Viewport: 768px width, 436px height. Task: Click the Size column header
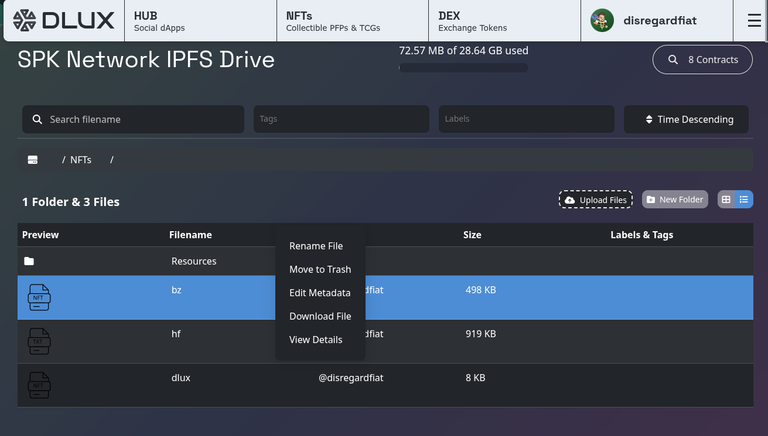coord(472,235)
